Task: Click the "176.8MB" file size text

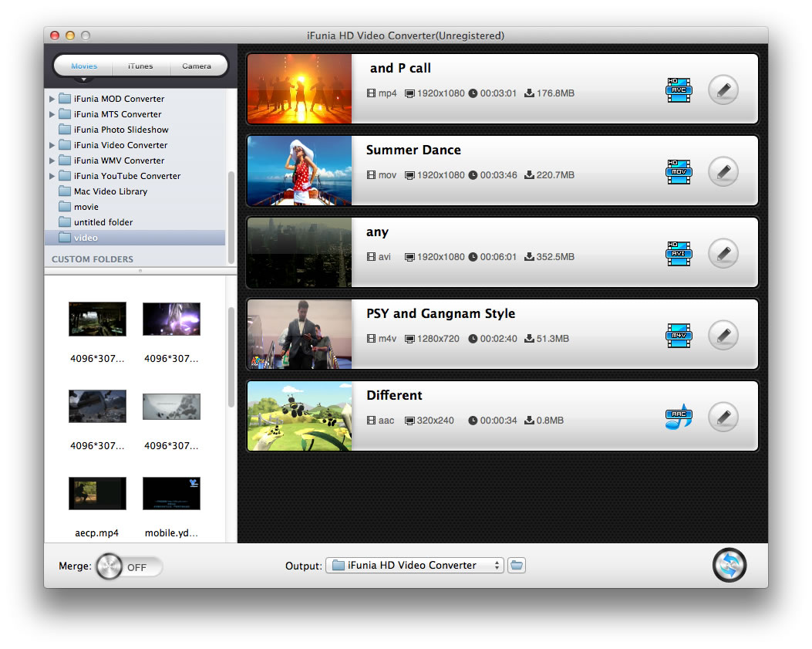Action: click(x=555, y=93)
